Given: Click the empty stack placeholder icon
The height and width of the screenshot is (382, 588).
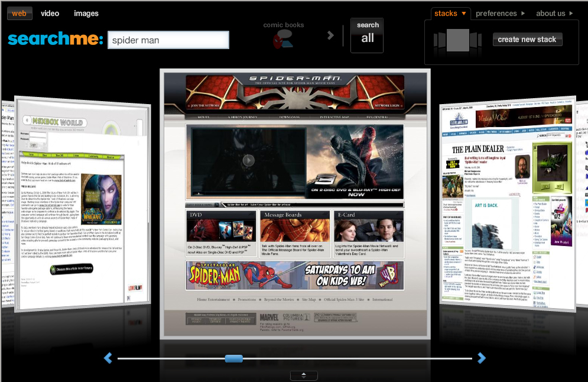Looking at the screenshot, I should click(x=458, y=40).
